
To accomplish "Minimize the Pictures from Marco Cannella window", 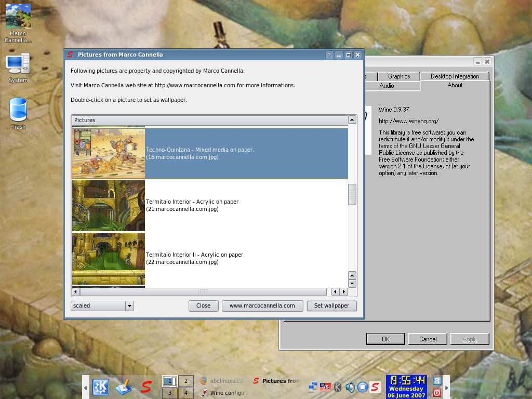I will point(339,55).
